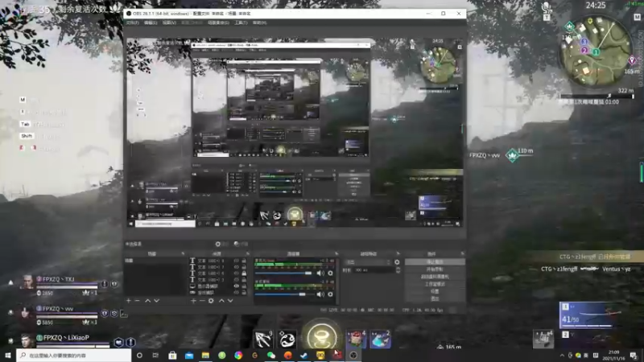
Task: Adjust the first mixer channel volume slider
Action: click(x=283, y=273)
